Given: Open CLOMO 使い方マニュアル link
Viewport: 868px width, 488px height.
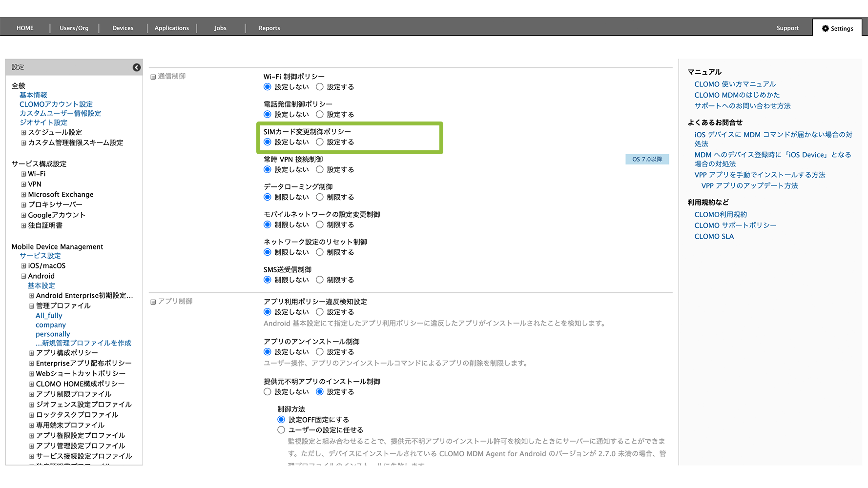Looking at the screenshot, I should 735,84.
